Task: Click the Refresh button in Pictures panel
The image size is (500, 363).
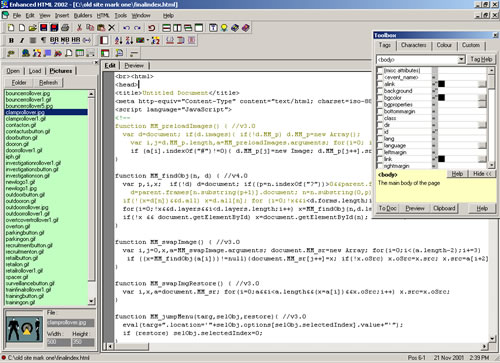Action: point(48,83)
